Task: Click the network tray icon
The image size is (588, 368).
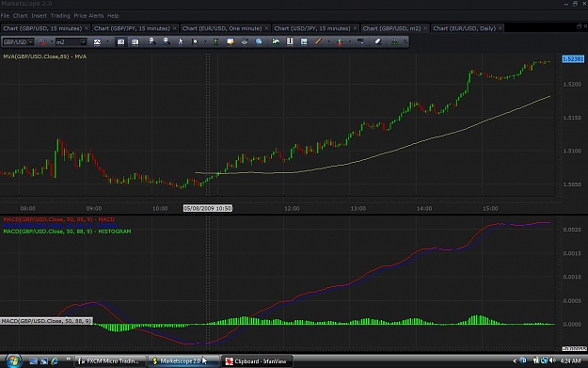Action: click(544, 360)
